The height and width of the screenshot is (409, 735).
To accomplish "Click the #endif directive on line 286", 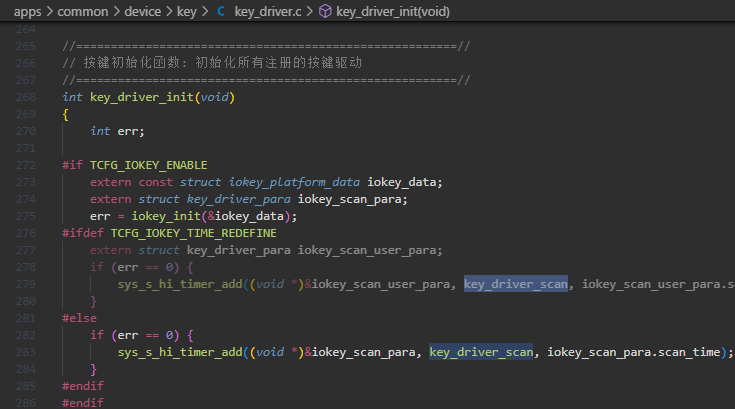I will point(83,403).
